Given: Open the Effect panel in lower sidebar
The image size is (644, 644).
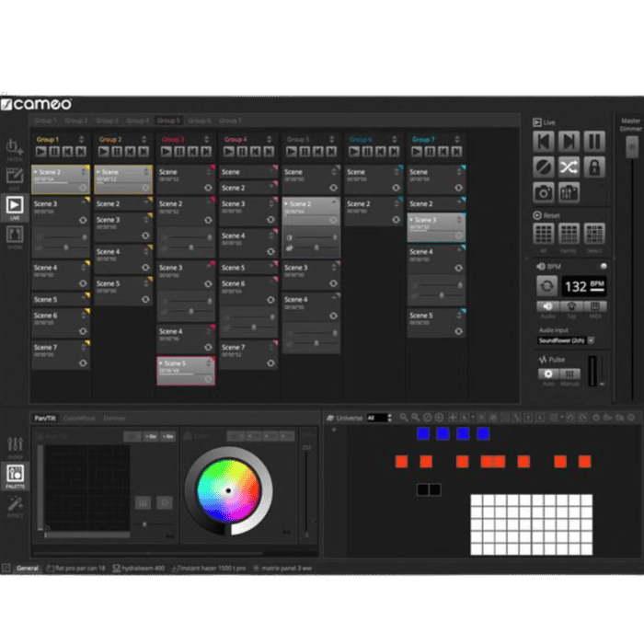Looking at the screenshot, I should click(16, 505).
